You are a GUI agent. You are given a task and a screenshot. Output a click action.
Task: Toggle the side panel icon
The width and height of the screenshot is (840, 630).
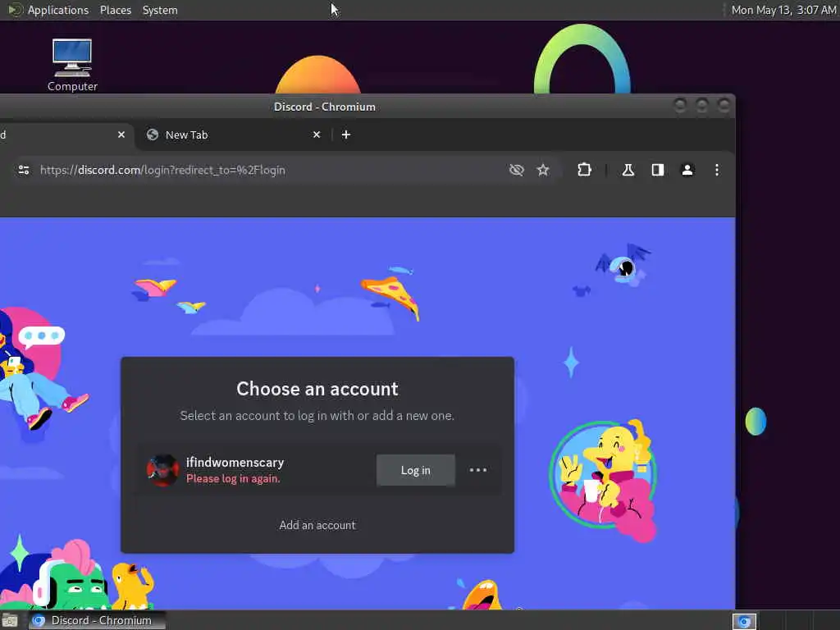(x=658, y=170)
